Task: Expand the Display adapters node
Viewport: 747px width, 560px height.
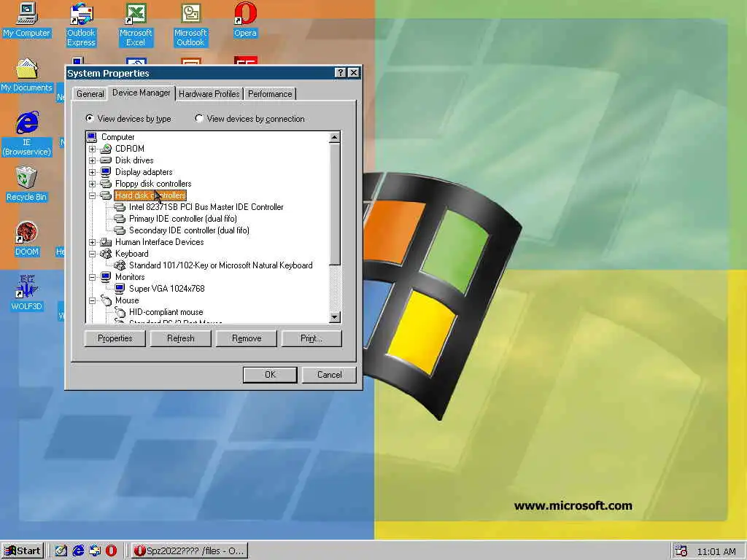Action: [x=93, y=172]
